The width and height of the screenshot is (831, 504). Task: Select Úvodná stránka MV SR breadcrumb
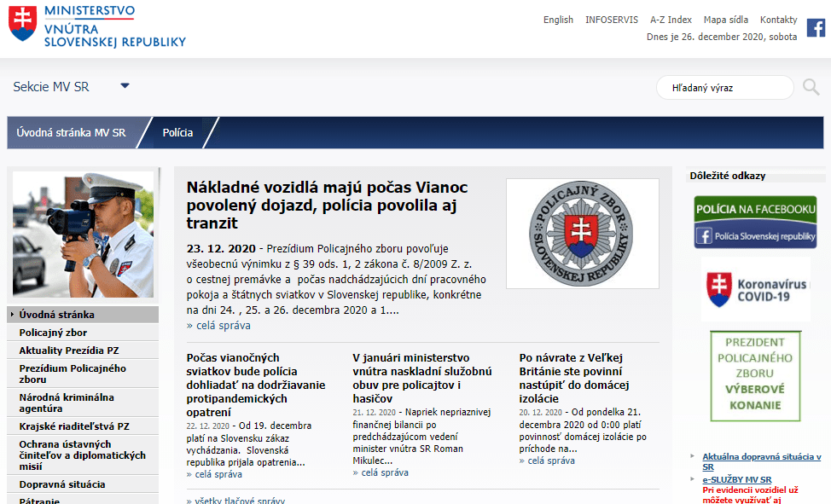[71, 133]
